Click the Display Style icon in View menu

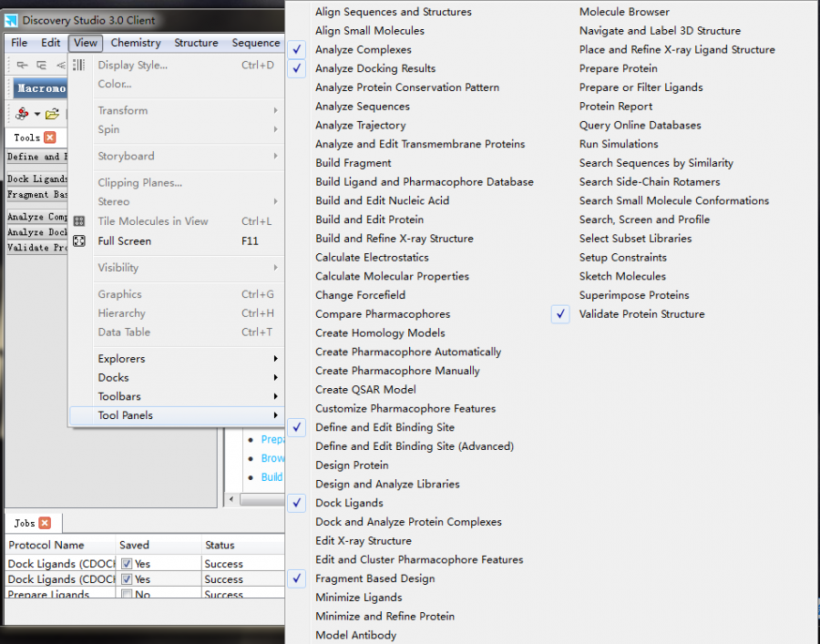pyautogui.click(x=79, y=65)
